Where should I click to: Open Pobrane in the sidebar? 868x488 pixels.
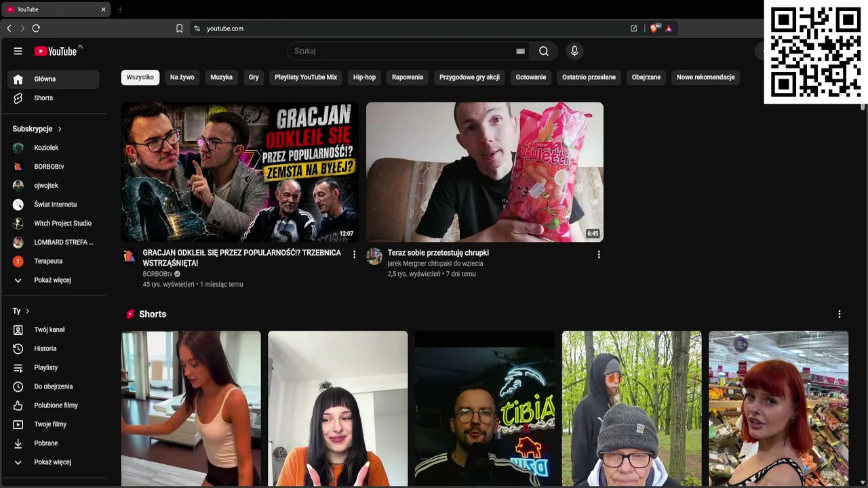pyautogui.click(x=53, y=444)
